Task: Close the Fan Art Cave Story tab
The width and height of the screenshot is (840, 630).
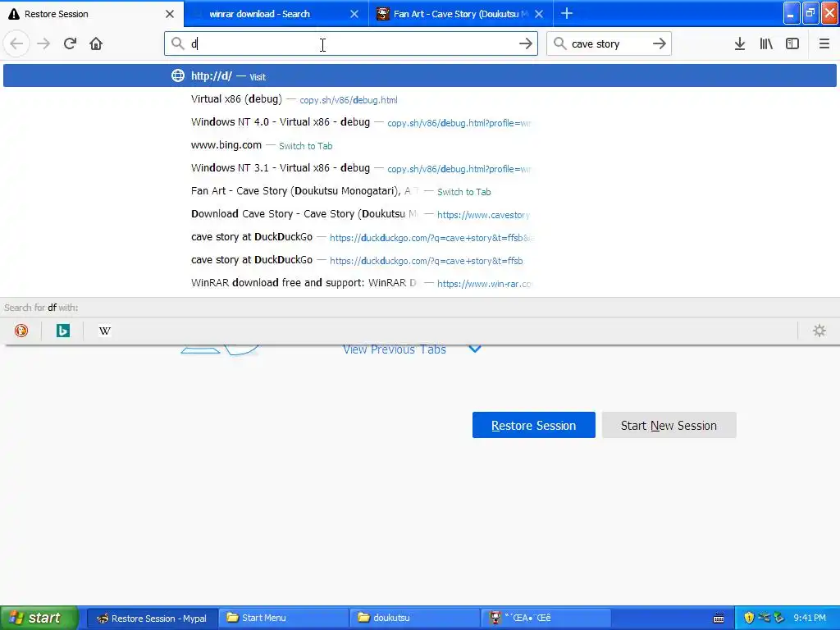Action: click(539, 14)
